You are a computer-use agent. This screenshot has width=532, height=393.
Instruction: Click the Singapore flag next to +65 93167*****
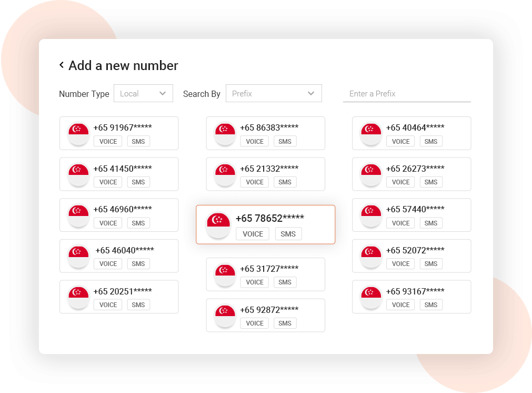click(371, 297)
